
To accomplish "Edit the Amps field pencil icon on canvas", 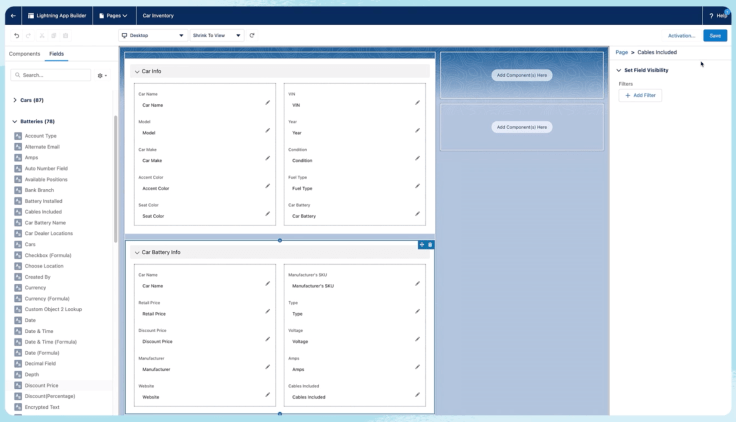I will click(x=417, y=367).
